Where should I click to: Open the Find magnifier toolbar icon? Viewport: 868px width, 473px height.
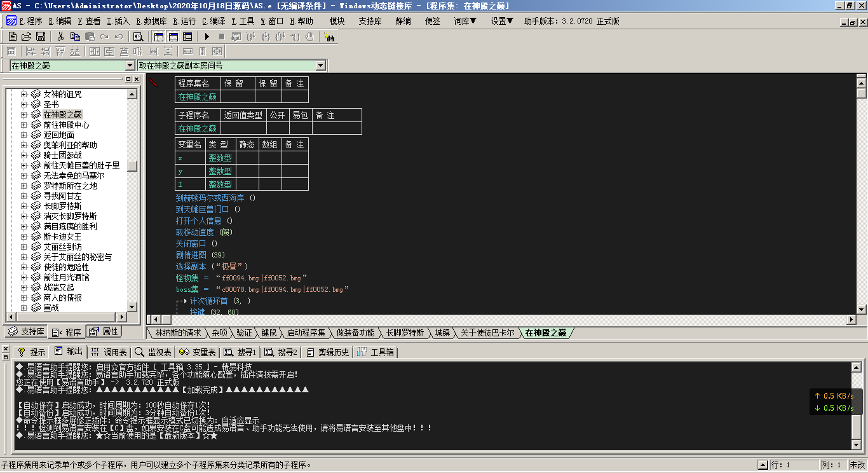click(x=138, y=37)
